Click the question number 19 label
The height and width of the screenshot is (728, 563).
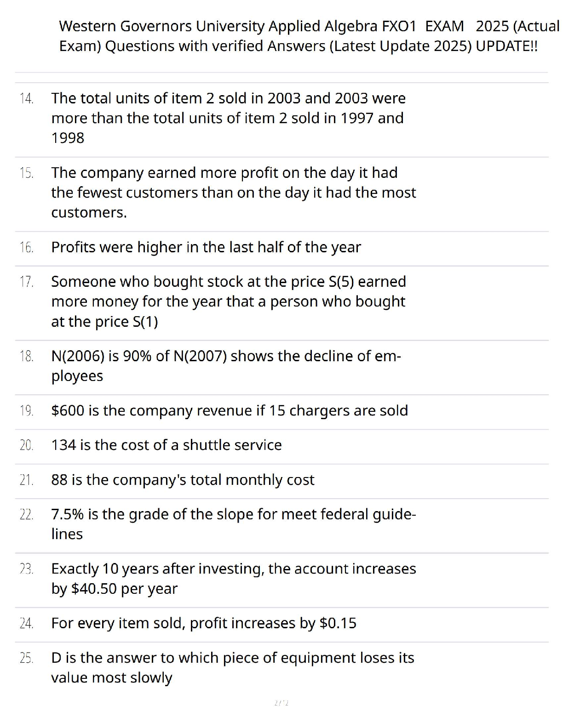(27, 411)
